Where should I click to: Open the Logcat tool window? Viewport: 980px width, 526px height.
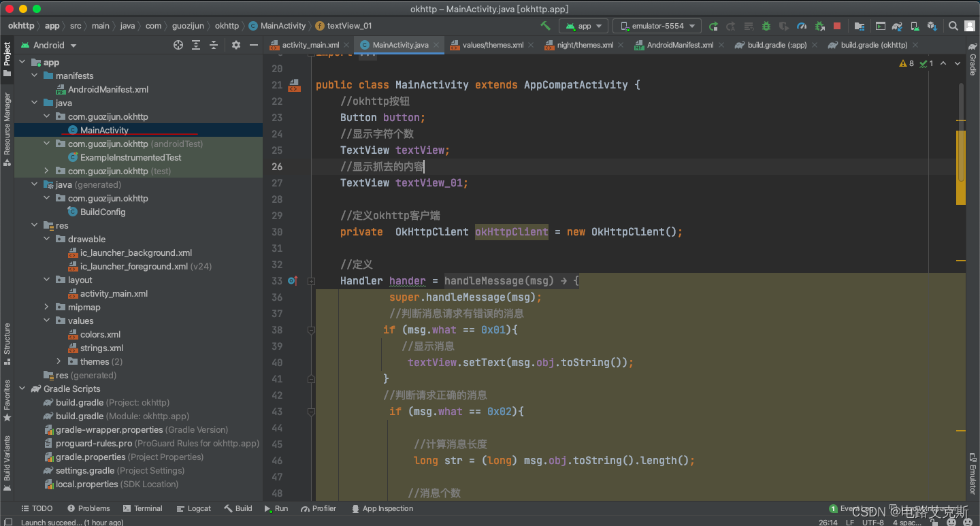point(194,508)
